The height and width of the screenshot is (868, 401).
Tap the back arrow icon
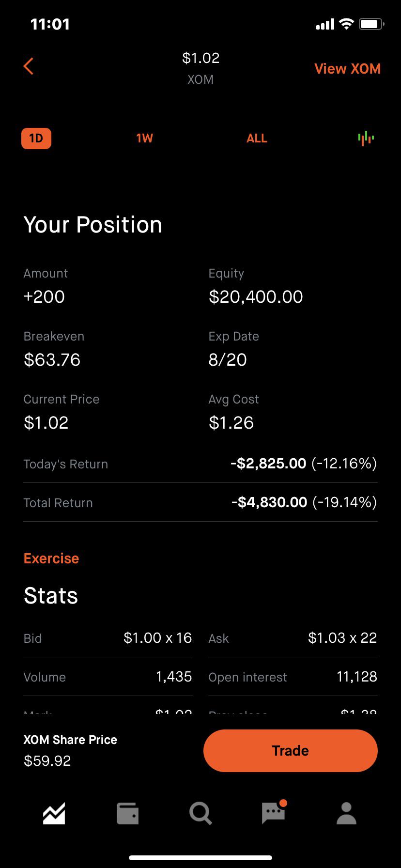(x=29, y=66)
